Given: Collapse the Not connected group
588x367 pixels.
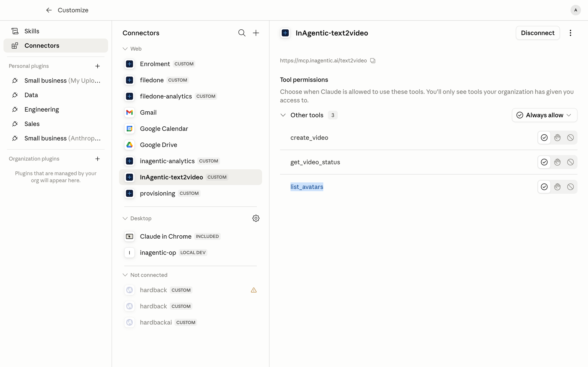Looking at the screenshot, I should (x=125, y=275).
